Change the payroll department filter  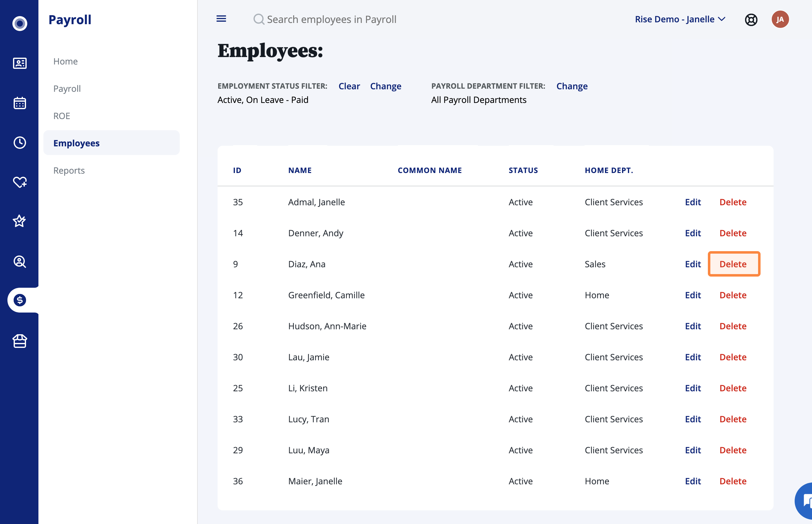tap(572, 86)
